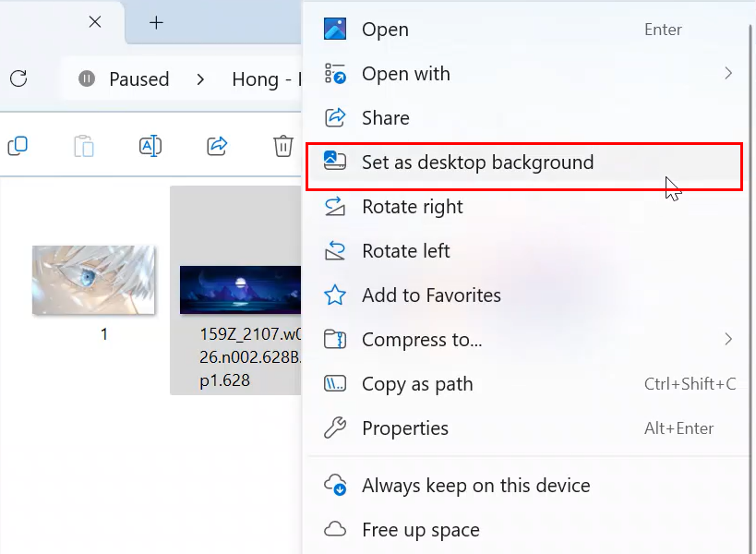Click the Rename icon in toolbar
This screenshot has height=554, width=756.
150,146
